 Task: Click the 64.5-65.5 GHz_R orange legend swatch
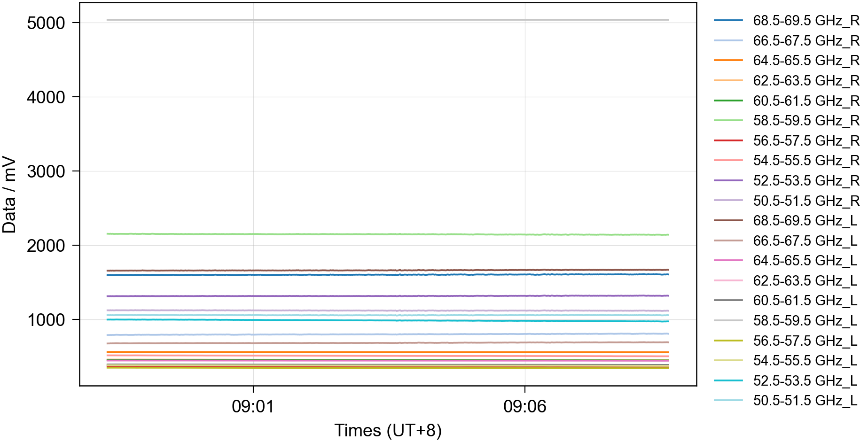point(728,61)
